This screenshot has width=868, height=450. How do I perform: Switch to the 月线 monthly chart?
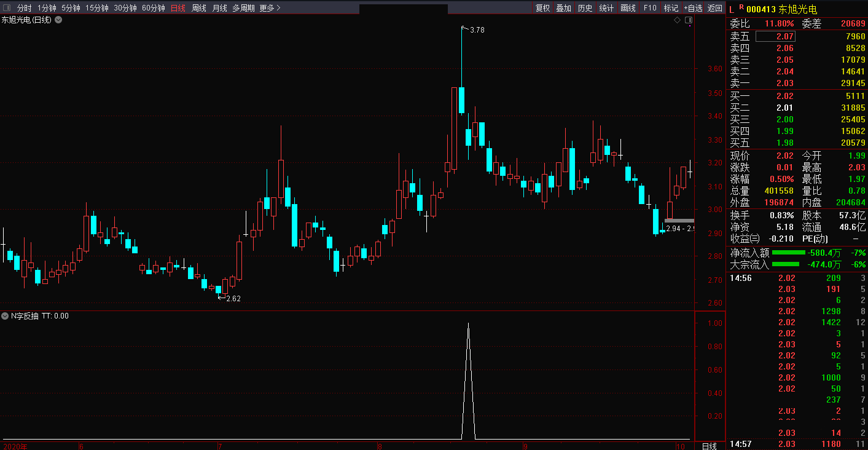(x=220, y=8)
